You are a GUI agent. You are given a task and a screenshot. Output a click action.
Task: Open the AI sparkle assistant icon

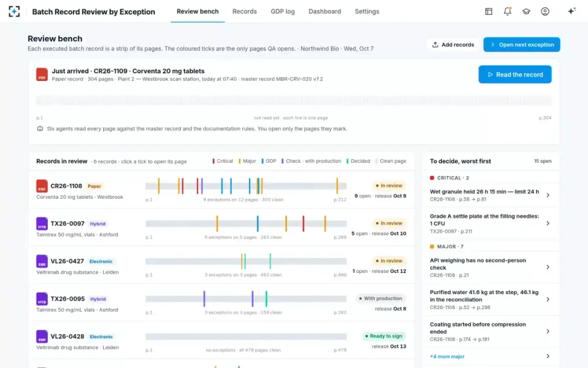click(571, 11)
